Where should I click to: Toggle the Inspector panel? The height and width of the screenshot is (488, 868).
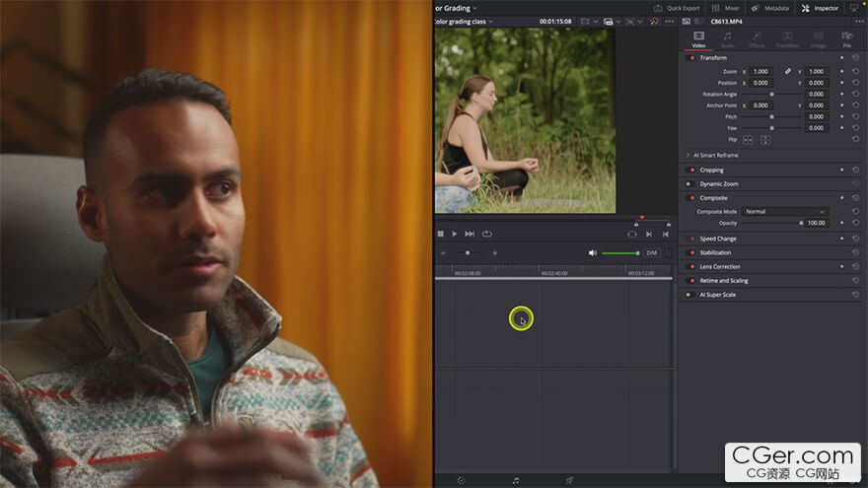[x=820, y=8]
